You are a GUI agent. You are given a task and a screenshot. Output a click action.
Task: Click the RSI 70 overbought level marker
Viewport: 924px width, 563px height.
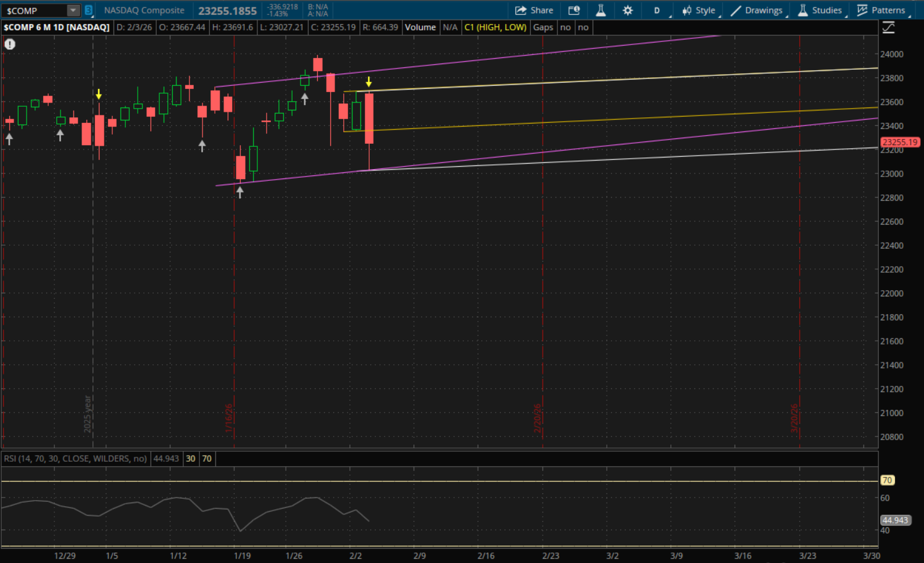click(887, 480)
